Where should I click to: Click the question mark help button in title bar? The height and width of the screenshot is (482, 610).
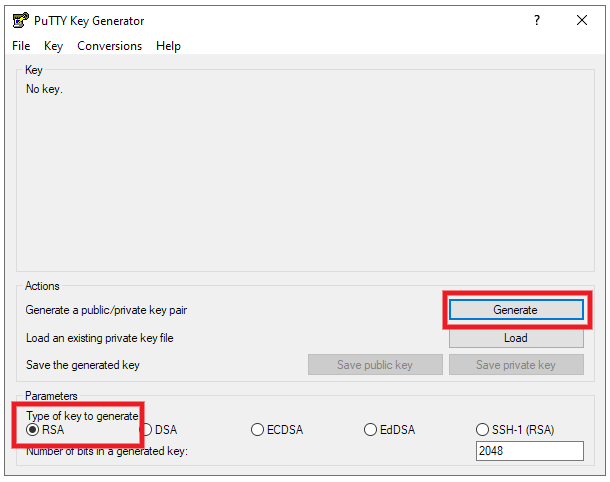pyautogui.click(x=537, y=20)
